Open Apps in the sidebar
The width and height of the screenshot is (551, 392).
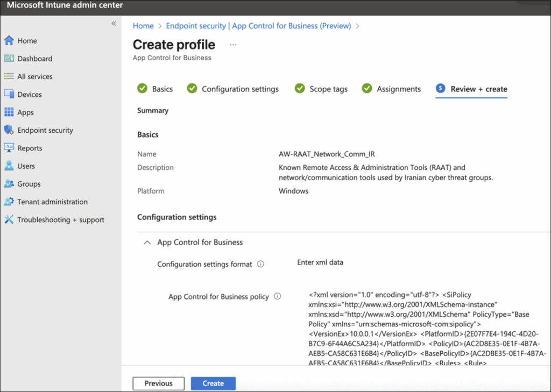[x=26, y=112]
